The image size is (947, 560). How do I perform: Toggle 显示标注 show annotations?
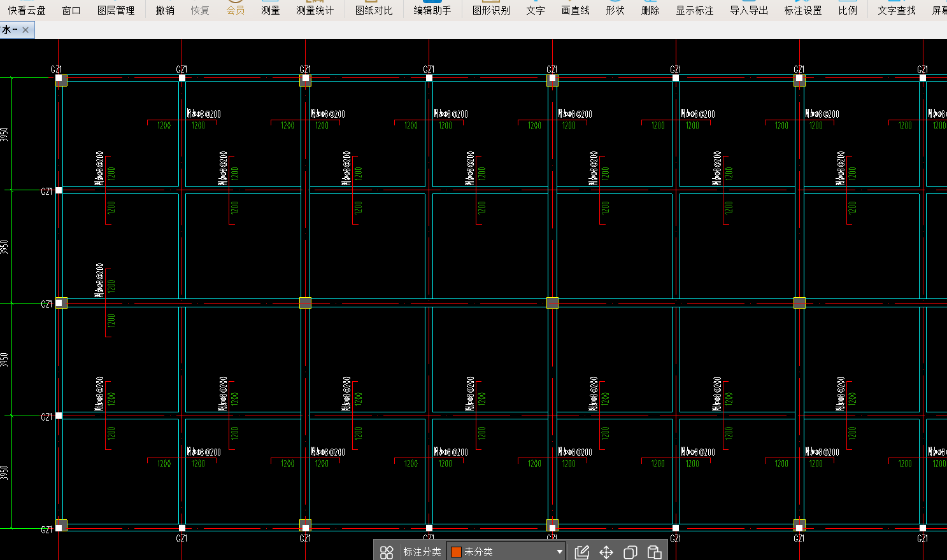(695, 10)
